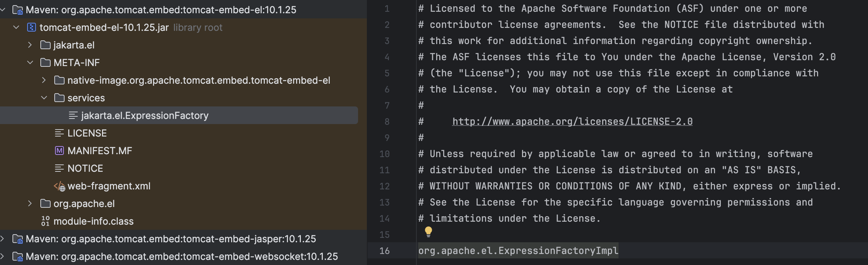Select jakarta.el.ExpressionFactory in the tree

coord(145,116)
